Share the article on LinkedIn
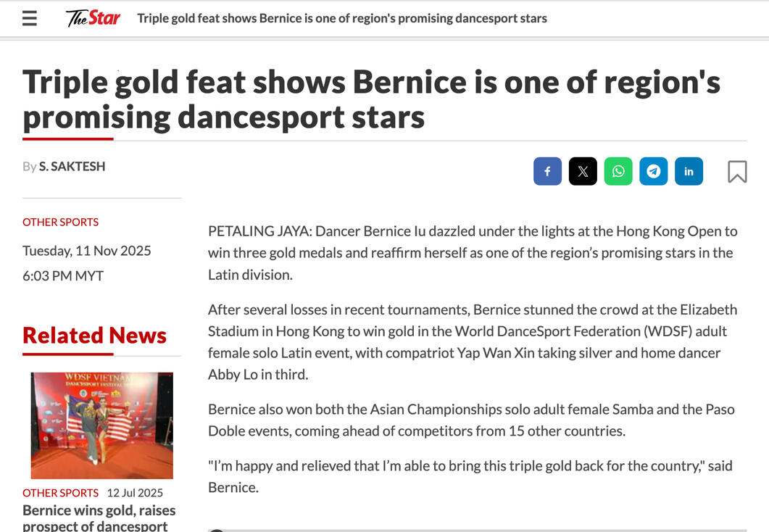The height and width of the screenshot is (532, 769). tap(689, 171)
